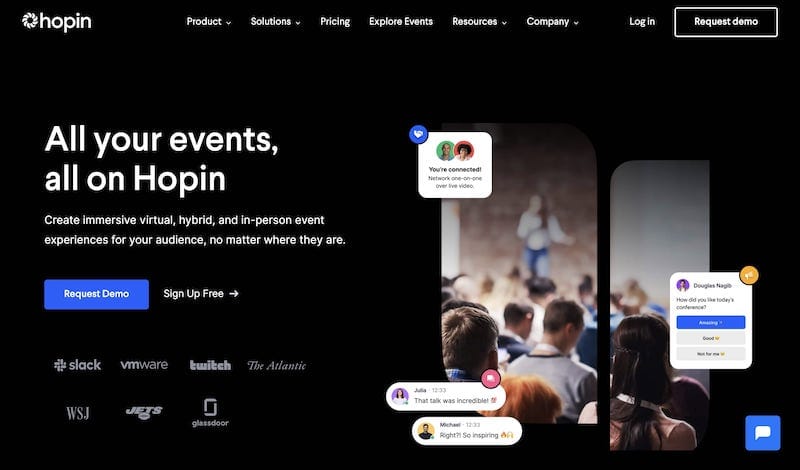This screenshot has width=800, height=470.
Task: Follow the Sign Up Free link
Action: coord(201,293)
